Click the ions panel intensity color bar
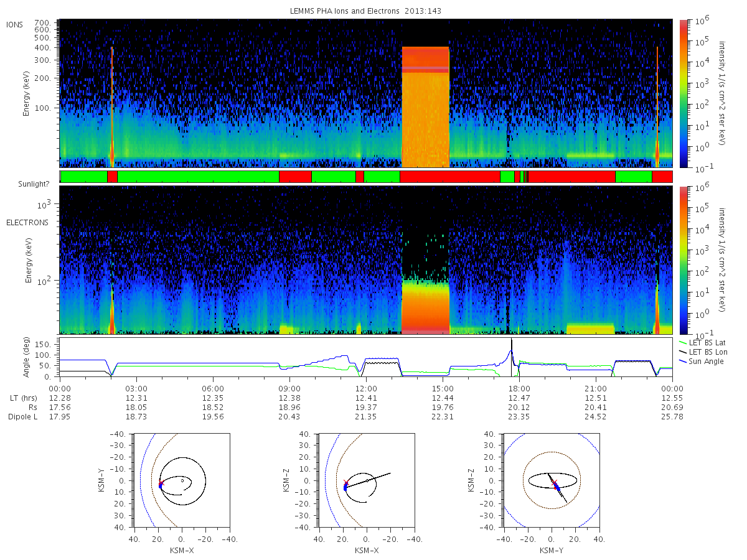The image size is (747, 560). pos(683,93)
